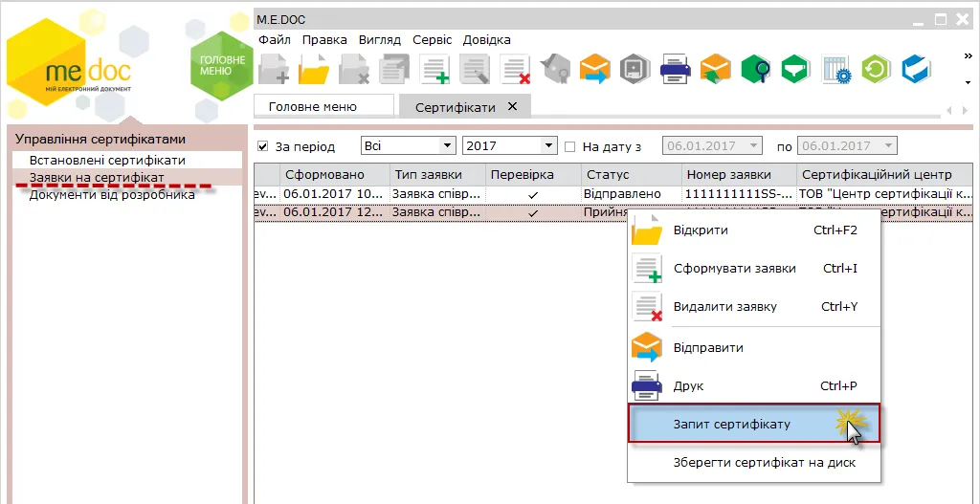Click the icon beside Видалити заявку

pos(647,307)
